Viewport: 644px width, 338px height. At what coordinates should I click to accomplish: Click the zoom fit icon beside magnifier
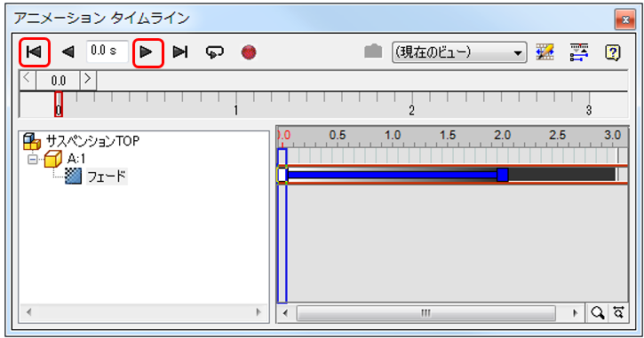[x=618, y=313]
